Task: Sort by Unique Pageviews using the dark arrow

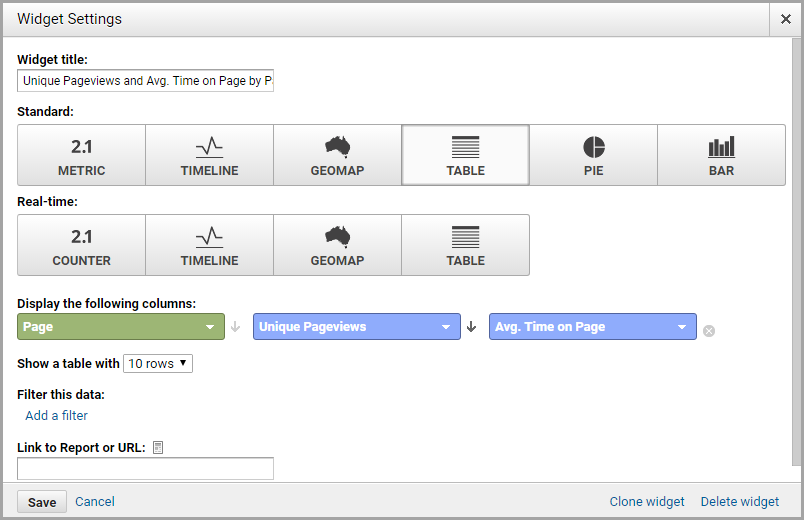Action: point(472,327)
